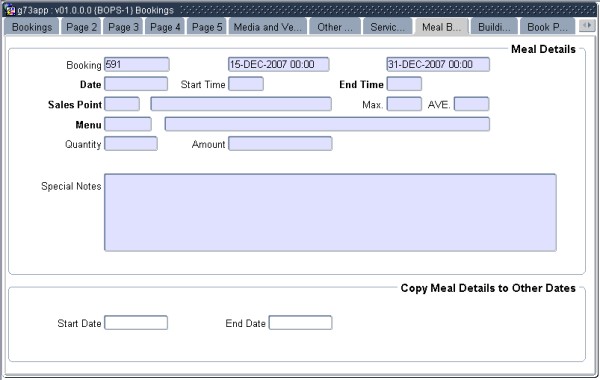The width and height of the screenshot is (600, 380).
Task: Click the AVE. field
Action: [x=471, y=104]
